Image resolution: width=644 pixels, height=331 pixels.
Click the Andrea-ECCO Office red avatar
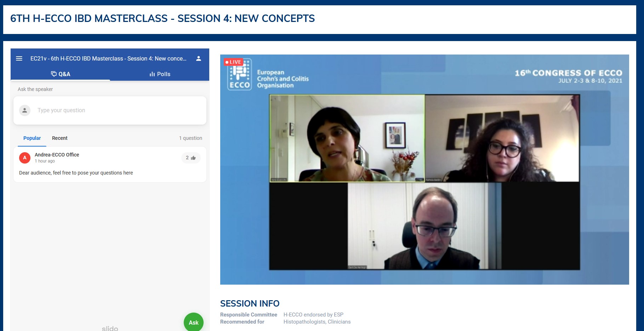click(x=25, y=158)
